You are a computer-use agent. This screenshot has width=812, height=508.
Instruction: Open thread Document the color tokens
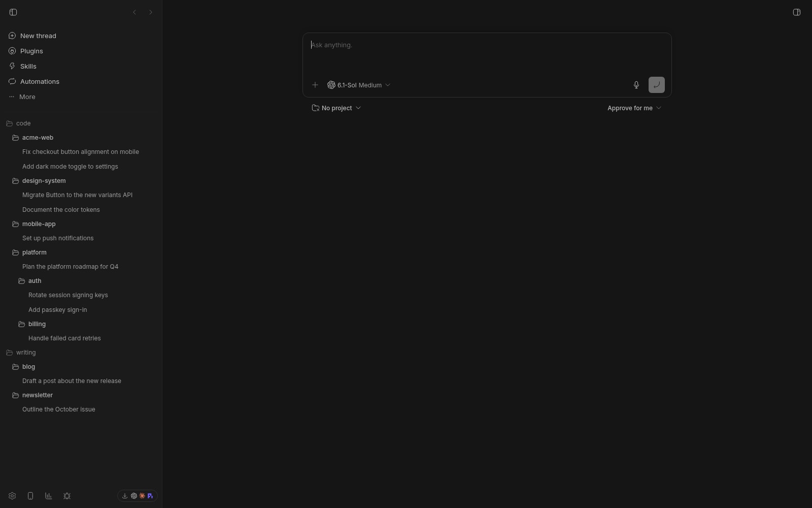coord(81,210)
